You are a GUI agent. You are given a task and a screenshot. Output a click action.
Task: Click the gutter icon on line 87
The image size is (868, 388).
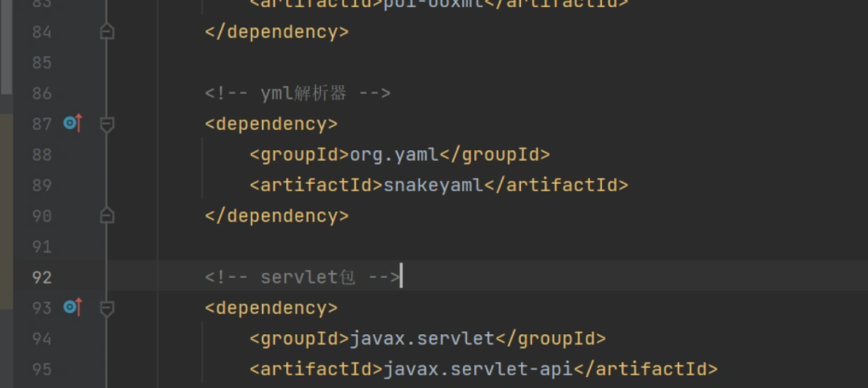tap(72, 124)
